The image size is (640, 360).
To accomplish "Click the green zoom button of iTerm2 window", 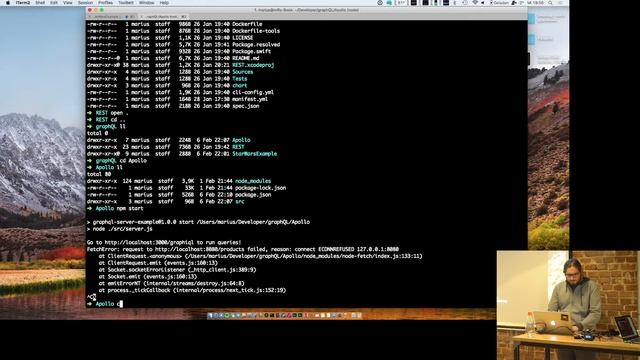I will point(101,10).
